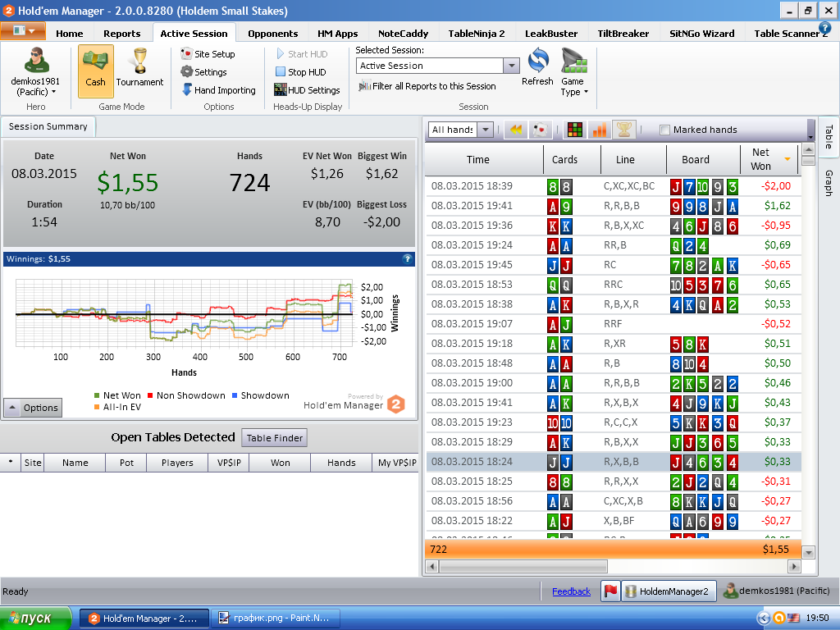Image resolution: width=840 pixels, height=630 pixels.
Task: Toggle the Marked hands checkbox
Action: (x=664, y=130)
